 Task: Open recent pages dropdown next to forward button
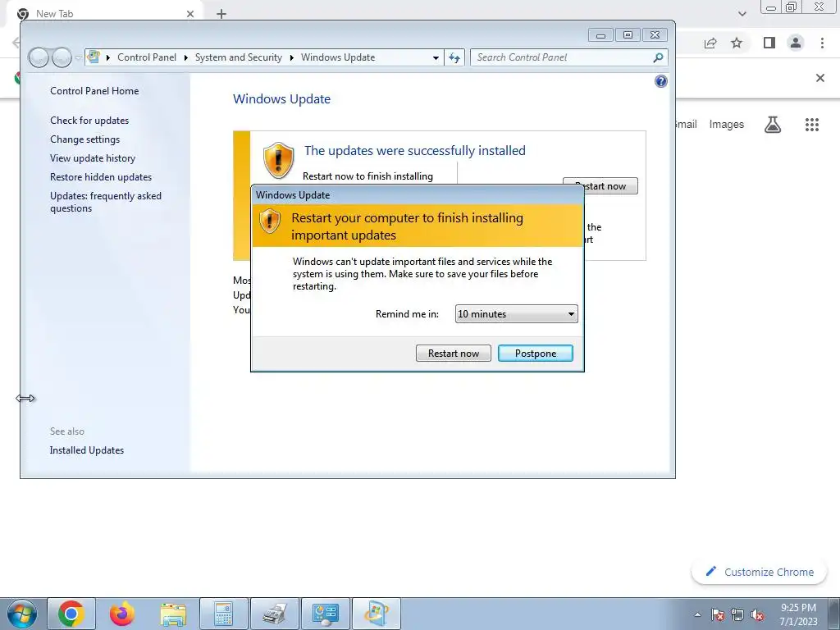[78, 58]
